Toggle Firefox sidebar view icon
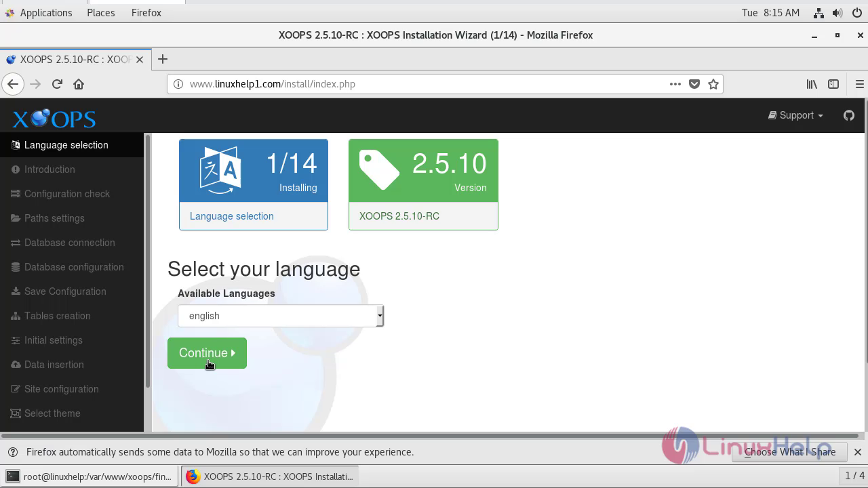 click(833, 84)
